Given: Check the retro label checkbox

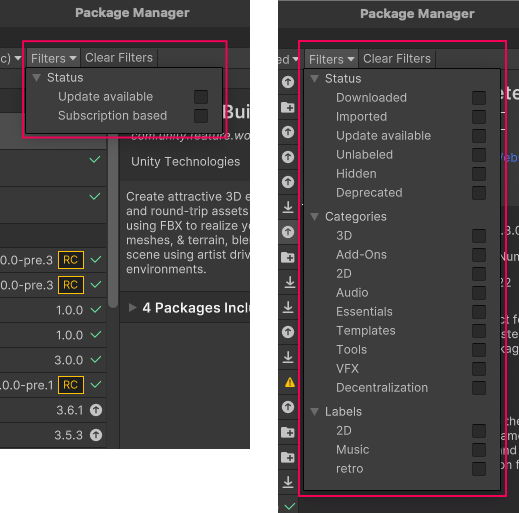Looking at the screenshot, I should tap(479, 469).
